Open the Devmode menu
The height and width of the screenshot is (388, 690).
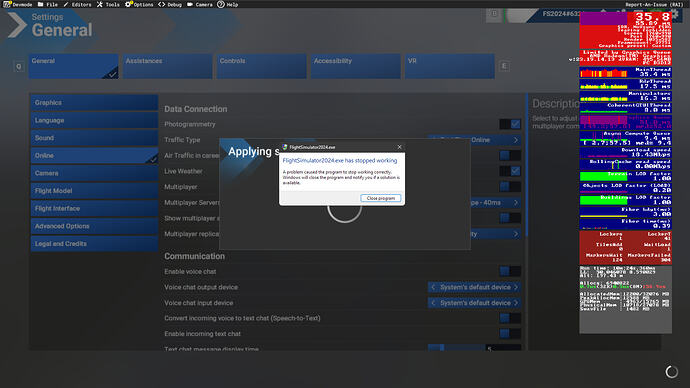(x=18, y=4)
